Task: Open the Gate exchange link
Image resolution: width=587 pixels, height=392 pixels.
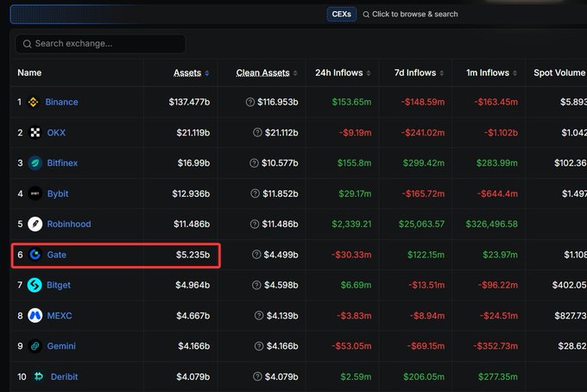Action: [x=56, y=255]
